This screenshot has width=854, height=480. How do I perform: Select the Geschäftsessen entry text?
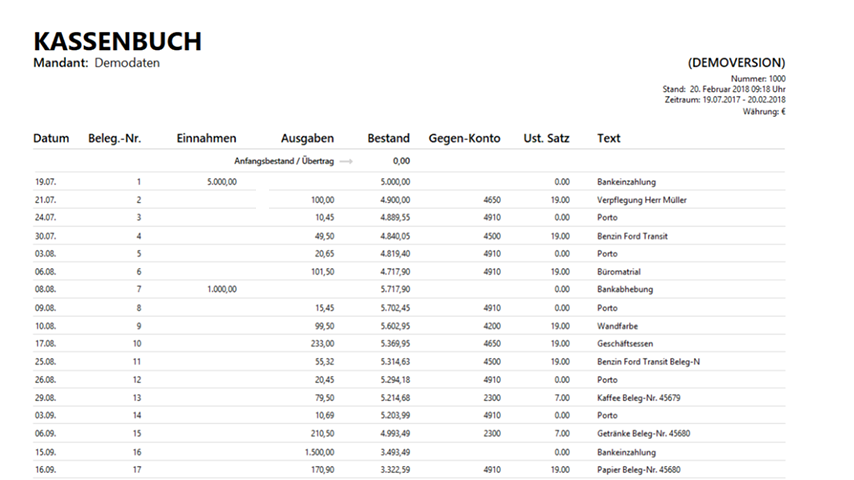[x=625, y=344]
